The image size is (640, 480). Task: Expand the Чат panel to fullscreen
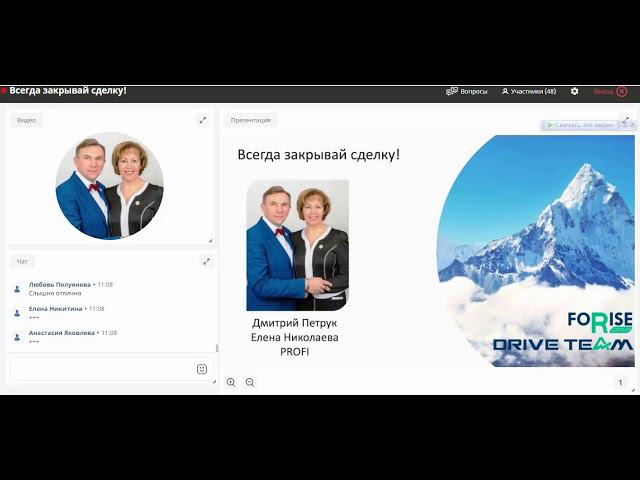tap(207, 261)
